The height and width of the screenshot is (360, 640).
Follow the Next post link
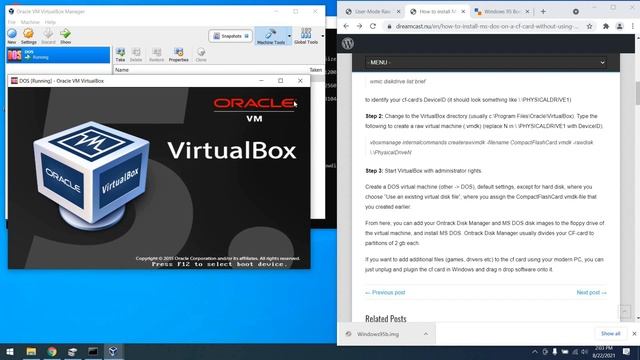coord(591,292)
